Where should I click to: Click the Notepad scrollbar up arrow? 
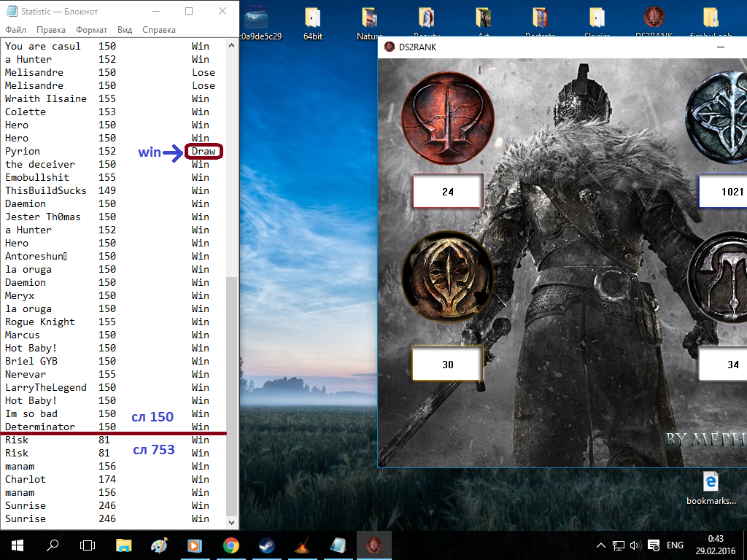[x=231, y=46]
